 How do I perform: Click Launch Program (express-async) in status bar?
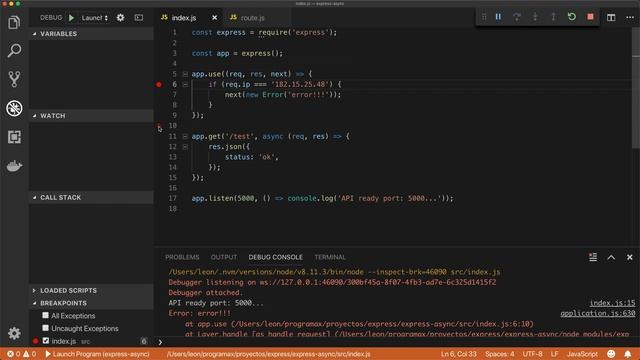click(x=97, y=354)
